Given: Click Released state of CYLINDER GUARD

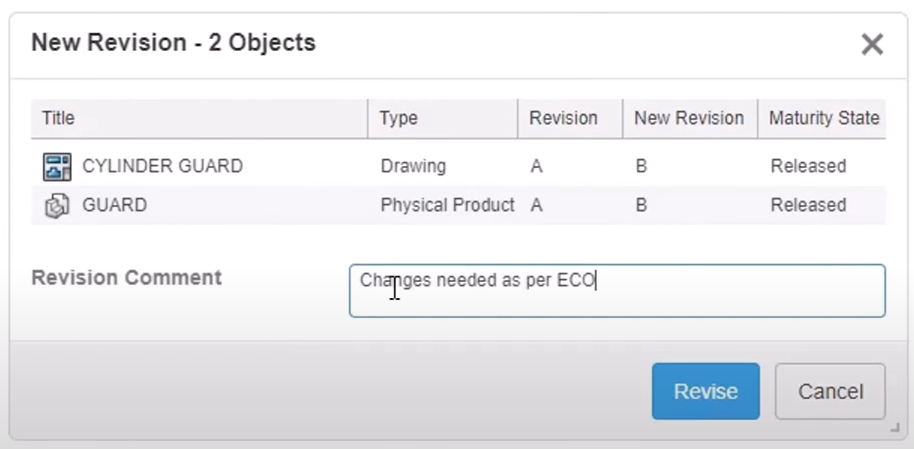Looking at the screenshot, I should point(808,166).
